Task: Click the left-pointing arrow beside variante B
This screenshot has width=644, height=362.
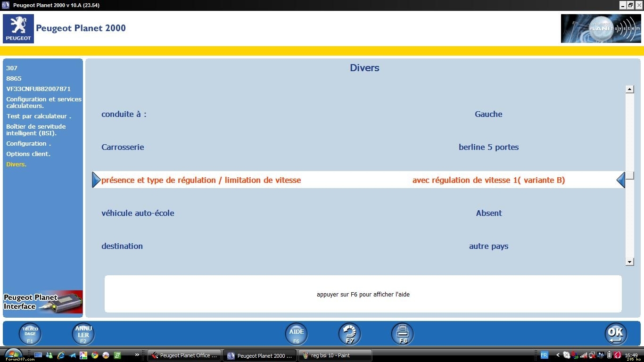Action: pyautogui.click(x=621, y=180)
